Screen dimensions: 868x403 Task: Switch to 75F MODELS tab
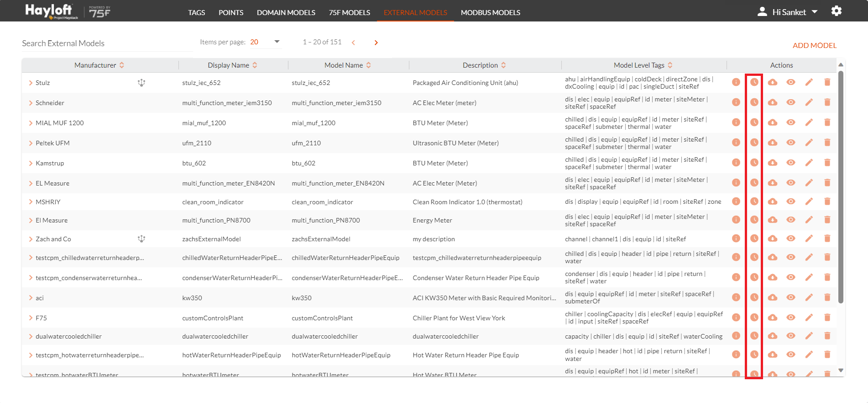point(350,12)
